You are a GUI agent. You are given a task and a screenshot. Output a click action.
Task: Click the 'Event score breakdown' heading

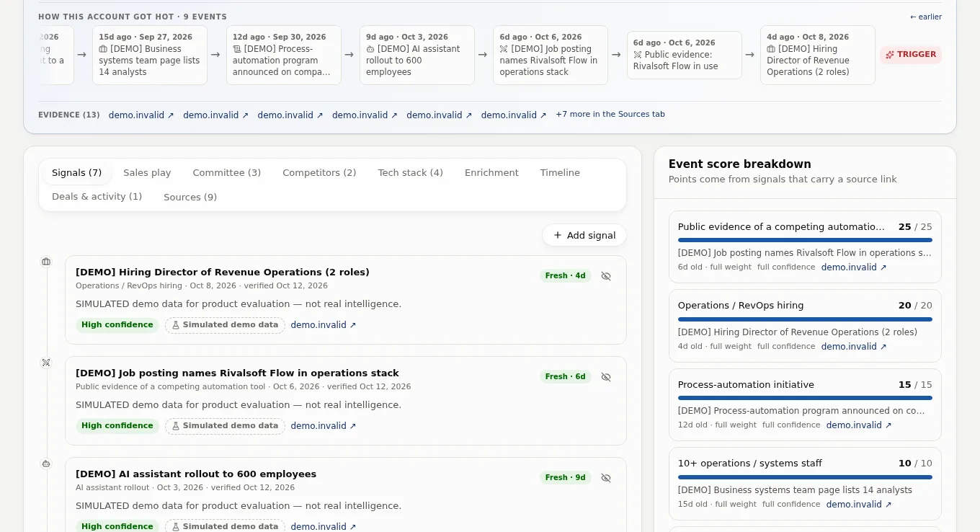(740, 164)
